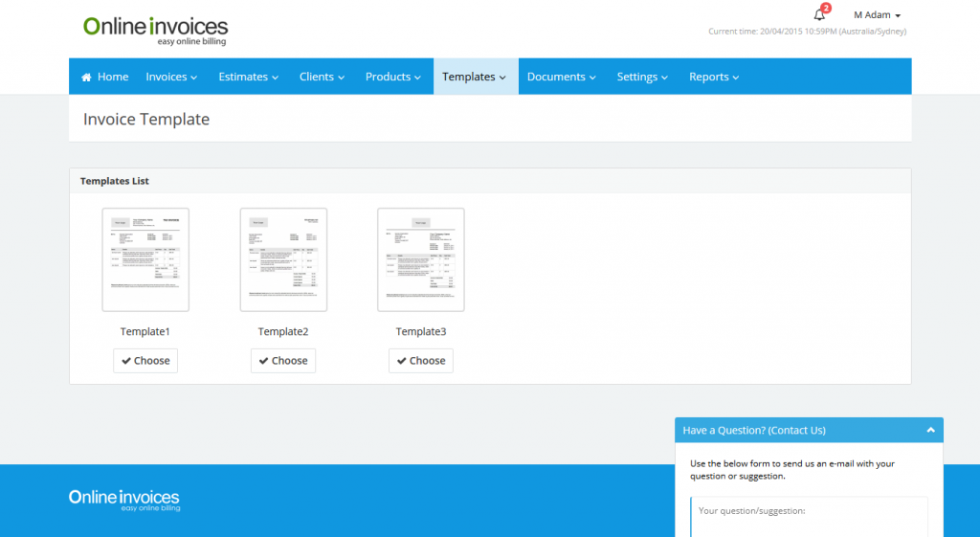
Task: Open the M Adam user dropdown
Action: click(x=877, y=15)
